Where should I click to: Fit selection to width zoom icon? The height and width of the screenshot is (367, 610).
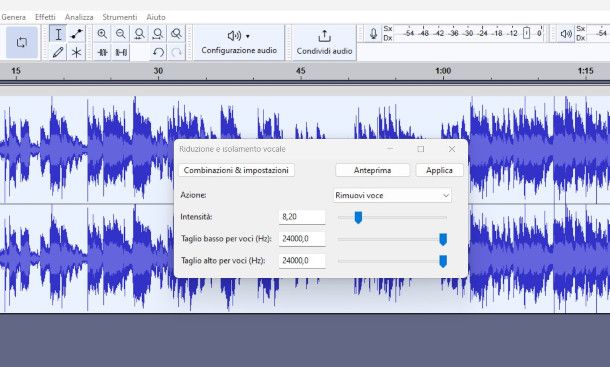click(x=139, y=34)
